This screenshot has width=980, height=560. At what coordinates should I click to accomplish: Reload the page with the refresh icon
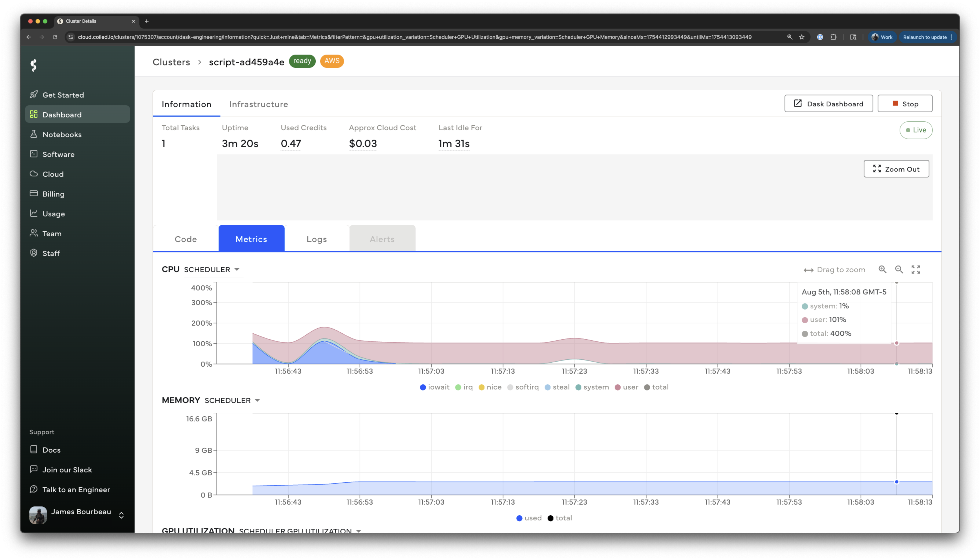coord(55,37)
